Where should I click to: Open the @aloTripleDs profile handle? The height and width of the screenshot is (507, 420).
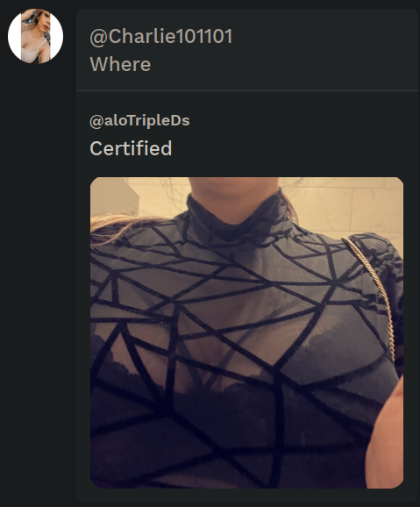pyautogui.click(x=139, y=120)
